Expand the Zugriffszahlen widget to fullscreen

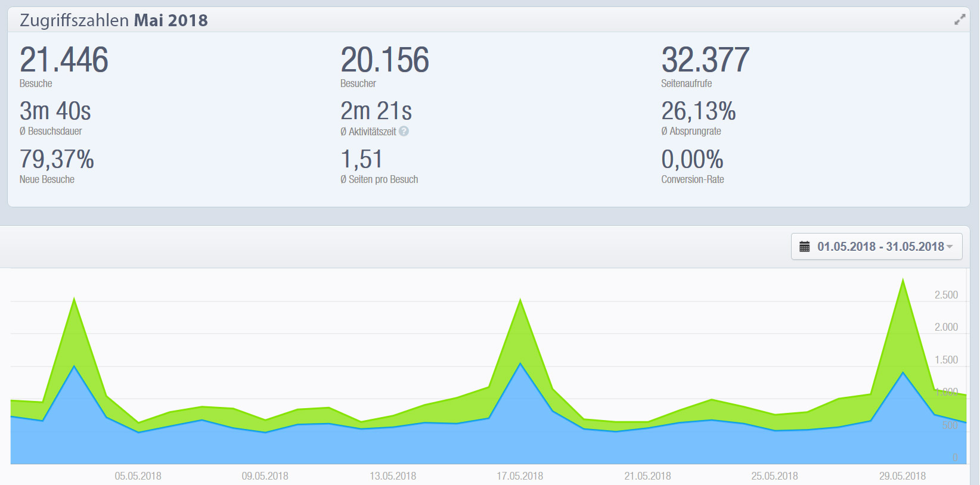tap(959, 20)
